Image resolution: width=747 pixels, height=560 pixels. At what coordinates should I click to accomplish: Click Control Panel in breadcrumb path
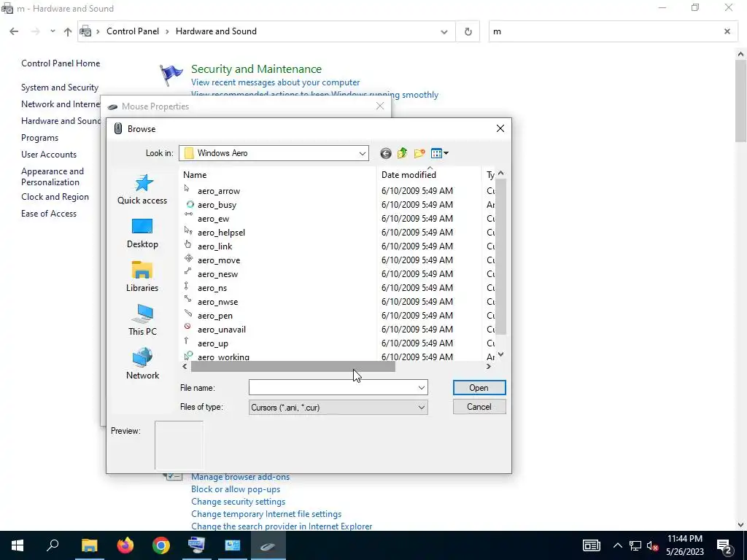pyautogui.click(x=133, y=31)
